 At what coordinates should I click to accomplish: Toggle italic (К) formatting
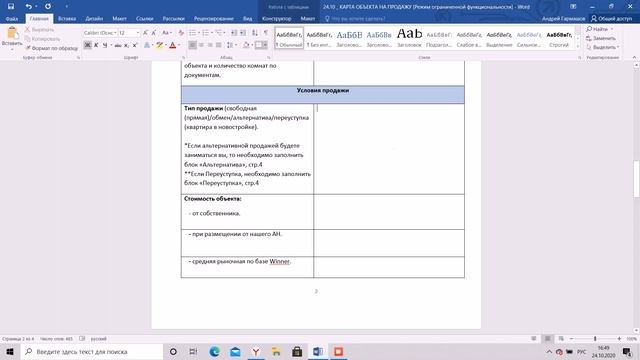pos(96,45)
